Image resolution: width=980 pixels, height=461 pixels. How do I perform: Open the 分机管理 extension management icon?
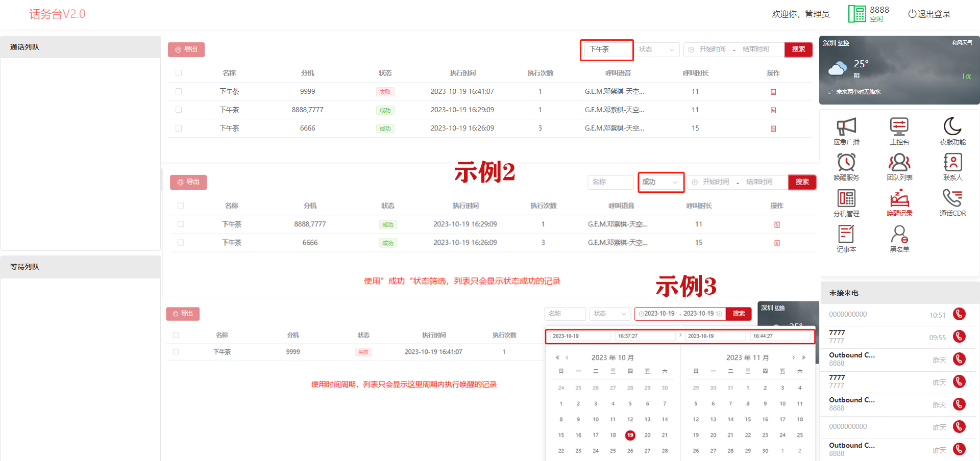(x=846, y=203)
